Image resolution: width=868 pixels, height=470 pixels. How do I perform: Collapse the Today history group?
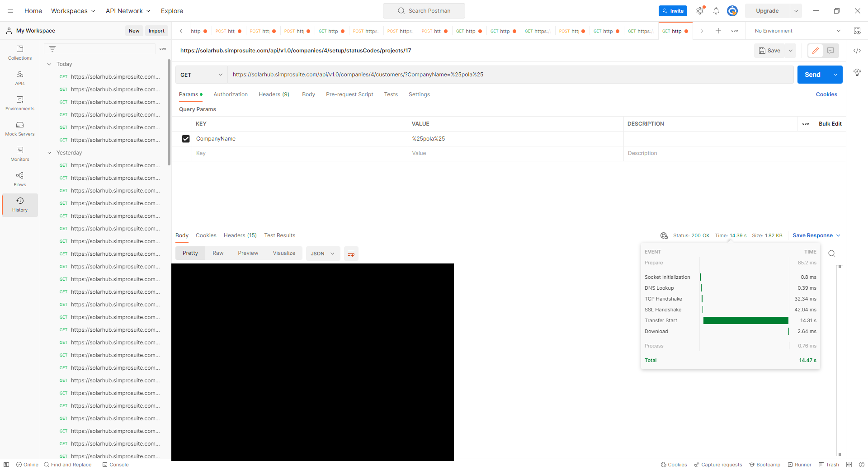pyautogui.click(x=49, y=64)
